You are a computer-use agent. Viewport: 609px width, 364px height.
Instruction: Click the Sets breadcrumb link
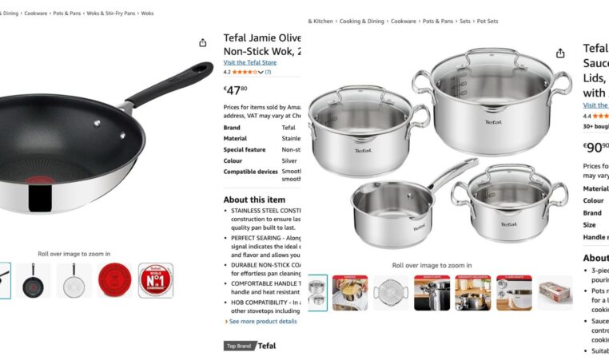point(465,22)
